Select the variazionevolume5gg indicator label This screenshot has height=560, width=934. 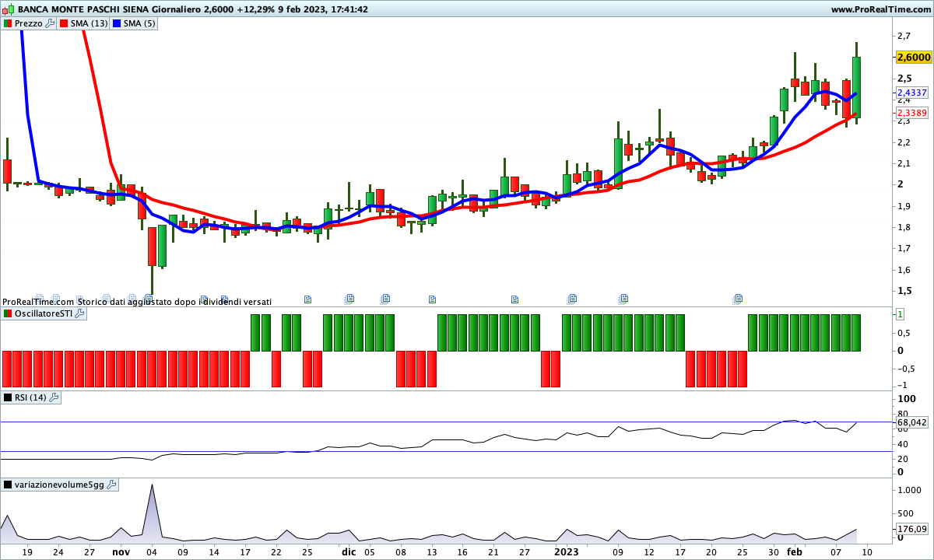click(x=59, y=485)
